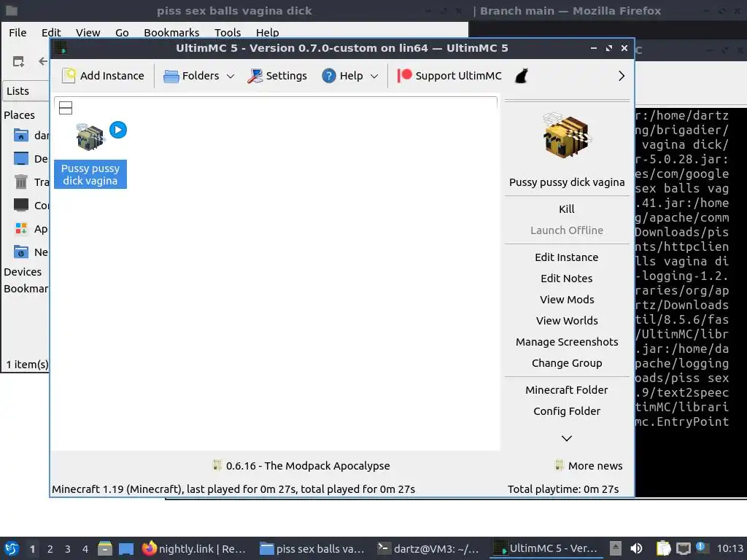Screen dimensions: 747x560
Task: Open Tools menu in the file manager
Action: point(228,32)
